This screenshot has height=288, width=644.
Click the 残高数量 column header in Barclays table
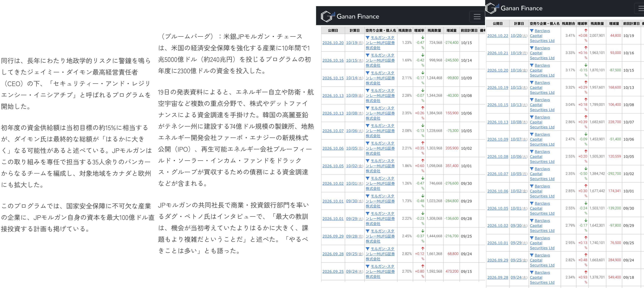coord(597,23)
